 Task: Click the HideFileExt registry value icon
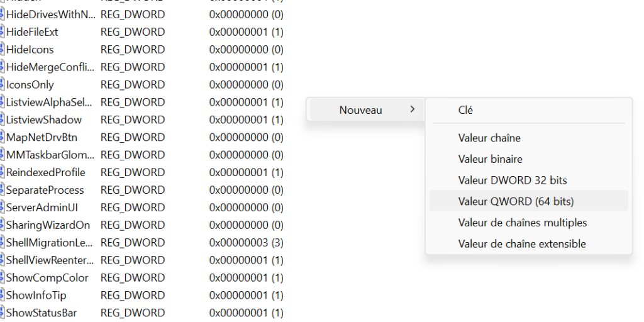(2, 32)
